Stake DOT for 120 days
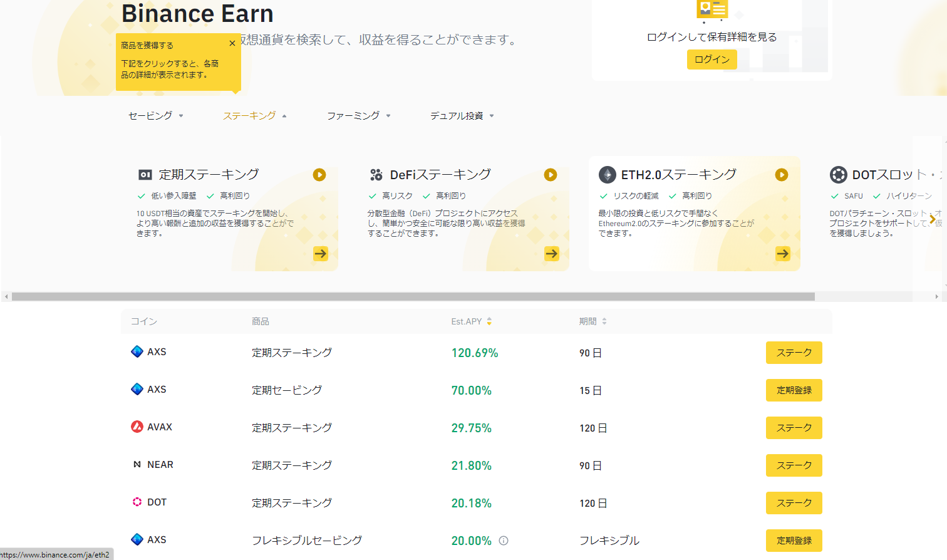Viewport: 947px width, 560px height. (x=794, y=503)
